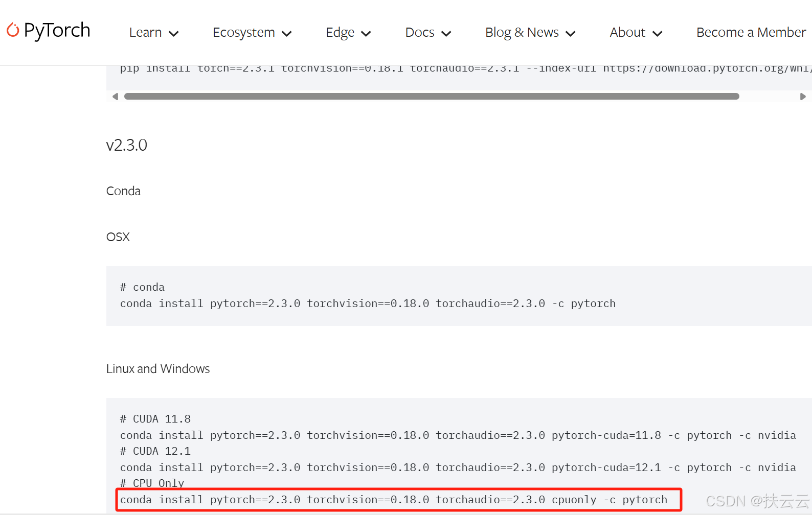Click the OSX conda install command line
The image size is (812, 515).
click(x=368, y=303)
